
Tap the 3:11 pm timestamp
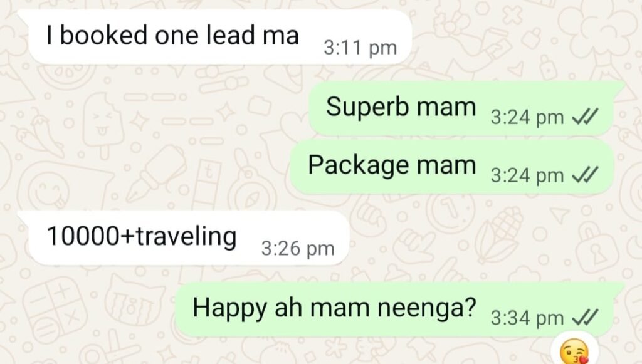[360, 48]
